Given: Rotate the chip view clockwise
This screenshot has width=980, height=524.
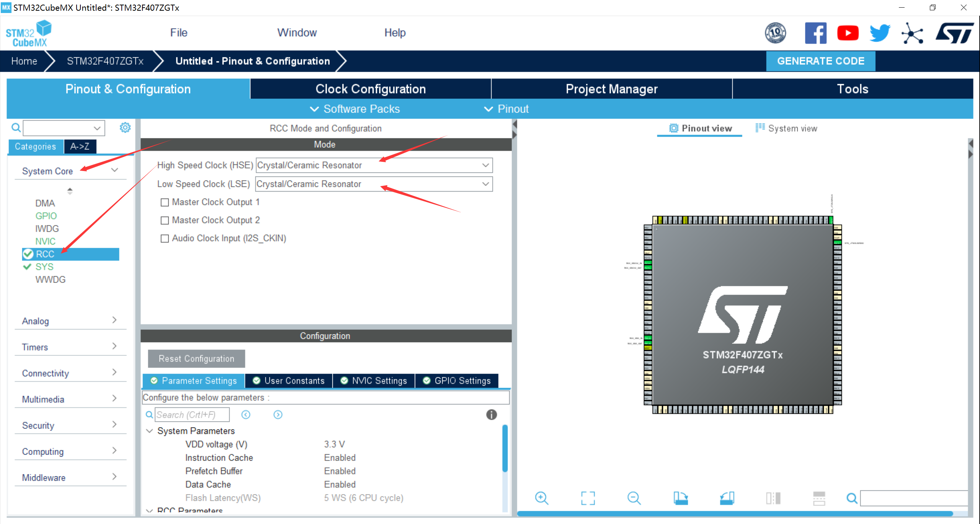Looking at the screenshot, I should point(680,498).
